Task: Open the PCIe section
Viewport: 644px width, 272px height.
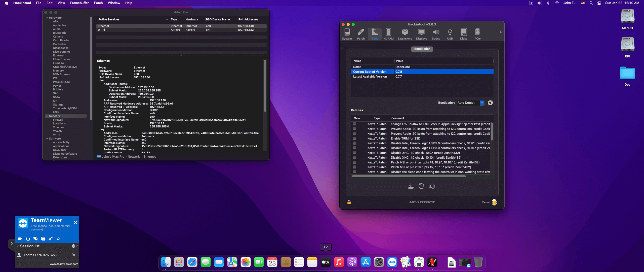Action: coord(477,34)
